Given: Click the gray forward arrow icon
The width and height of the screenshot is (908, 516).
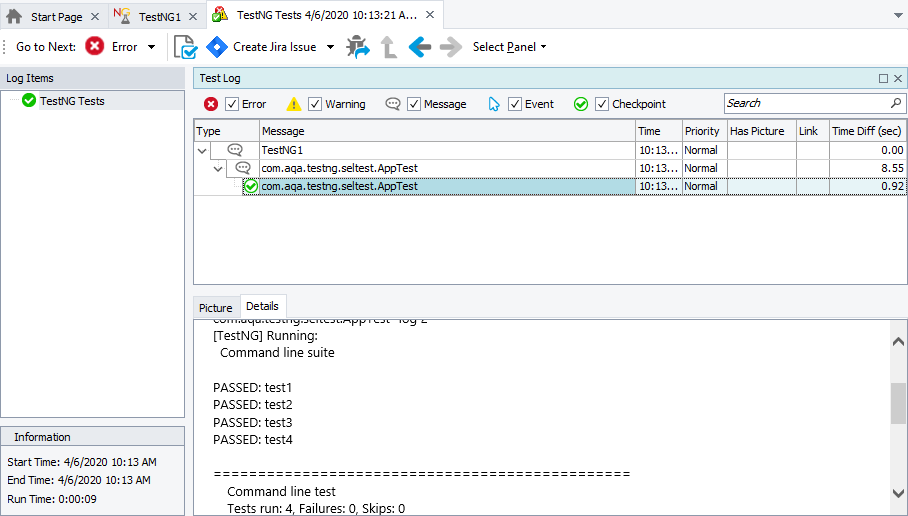Looking at the screenshot, I should tap(451, 47).
